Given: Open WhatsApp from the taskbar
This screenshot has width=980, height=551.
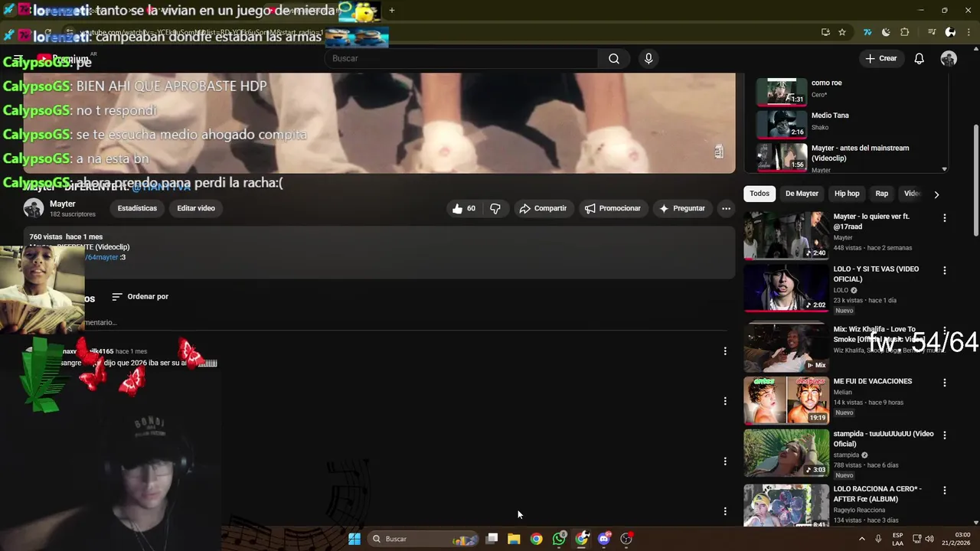Looking at the screenshot, I should tap(559, 539).
